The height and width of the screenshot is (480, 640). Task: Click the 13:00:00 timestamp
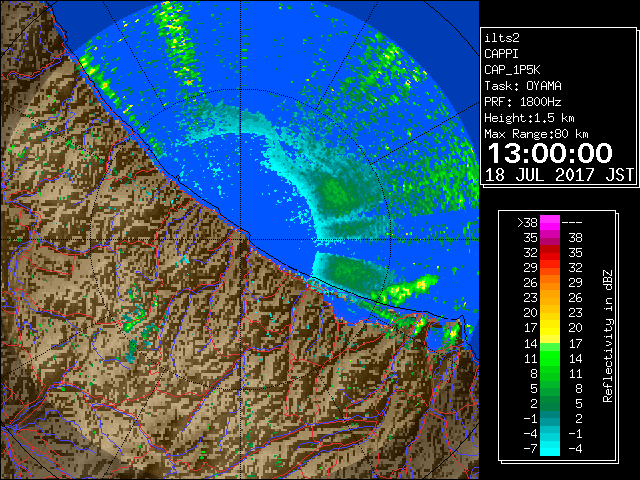550,153
